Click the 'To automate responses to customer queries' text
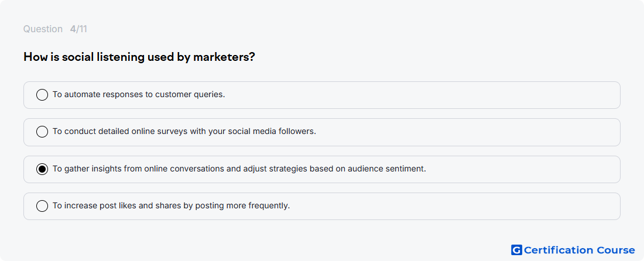644x261 pixels. coord(139,94)
